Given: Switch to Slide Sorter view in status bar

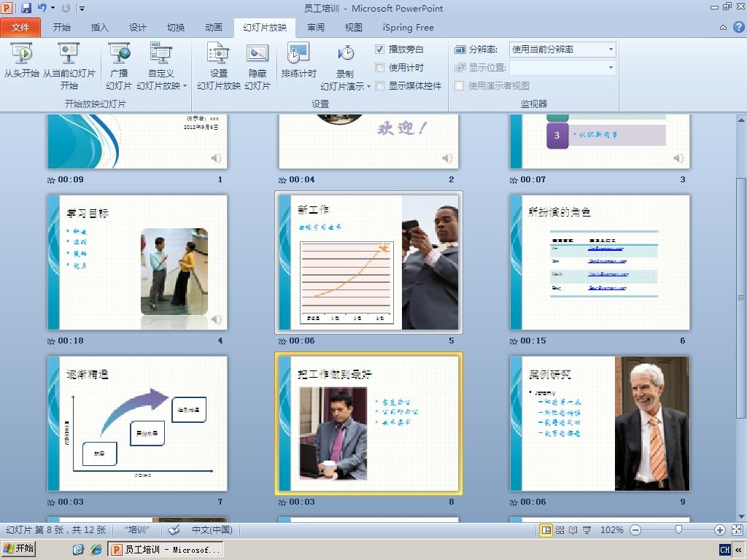Looking at the screenshot, I should pos(560,530).
